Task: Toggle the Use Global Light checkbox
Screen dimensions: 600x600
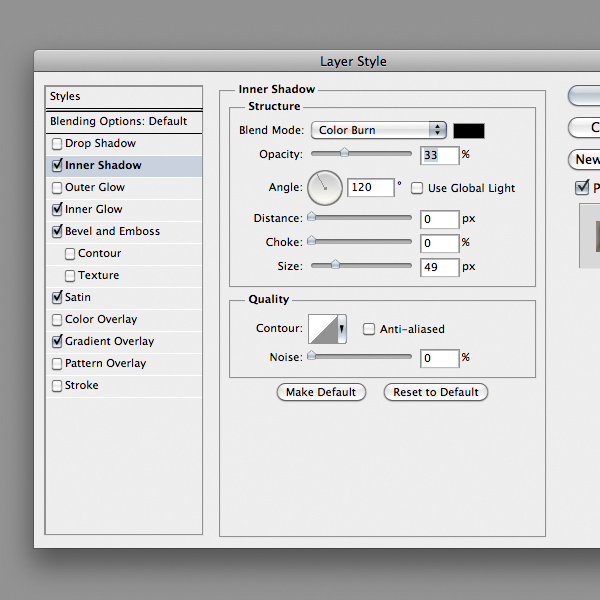Action: click(x=417, y=188)
